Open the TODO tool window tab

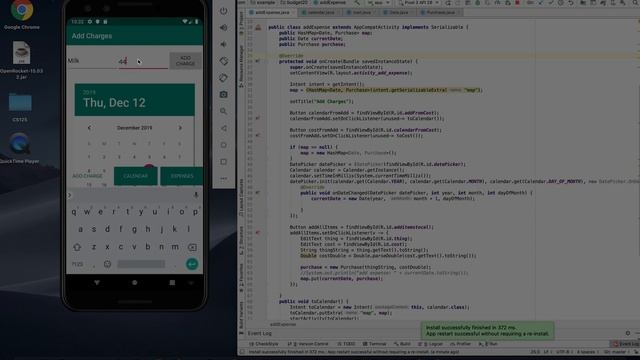pos(346,344)
